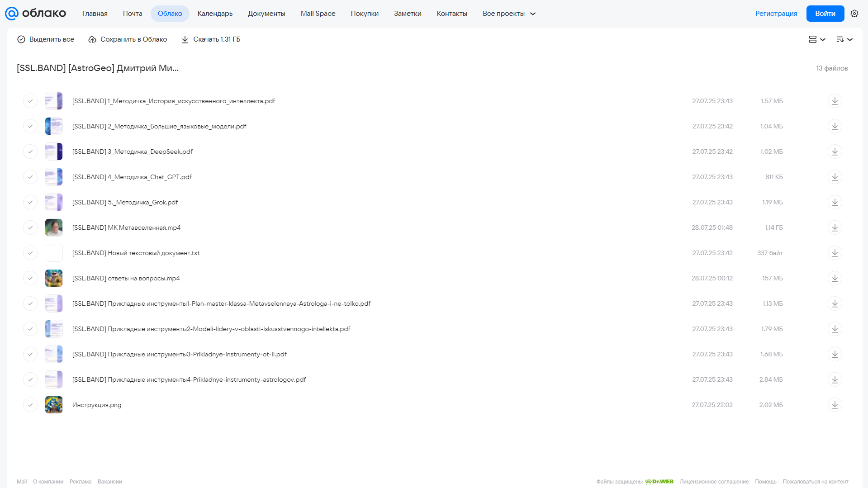The height and width of the screenshot is (488, 868).
Task: Open the Регистрация link
Action: [776, 14]
